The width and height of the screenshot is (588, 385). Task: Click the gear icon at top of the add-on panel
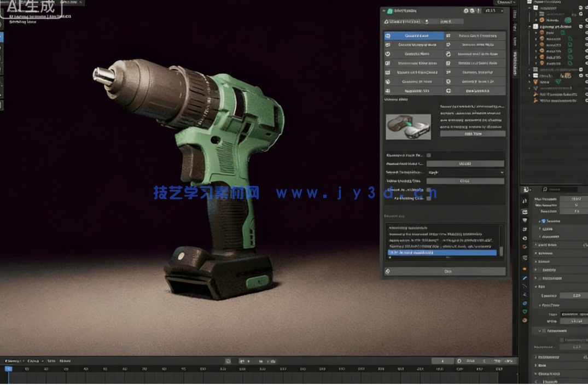pos(466,10)
